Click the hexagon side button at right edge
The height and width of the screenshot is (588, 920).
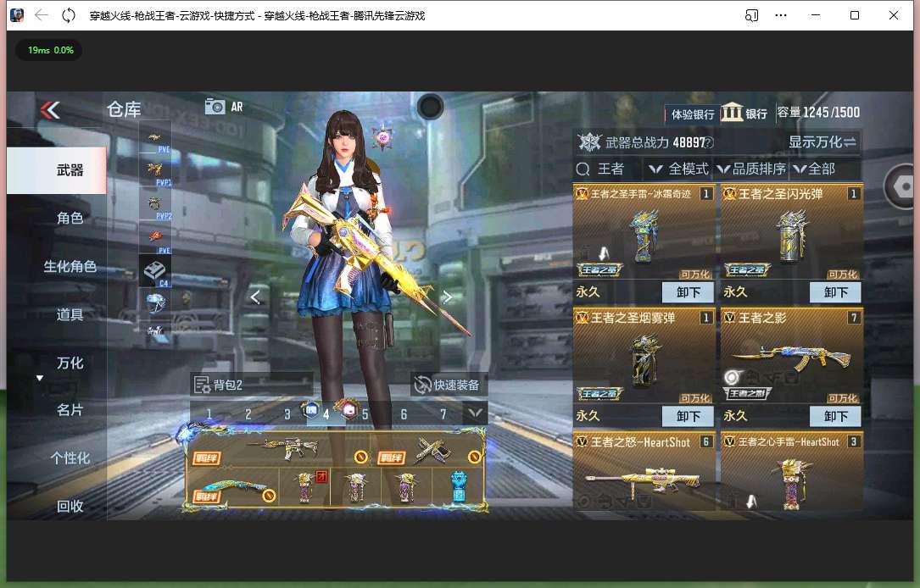902,186
